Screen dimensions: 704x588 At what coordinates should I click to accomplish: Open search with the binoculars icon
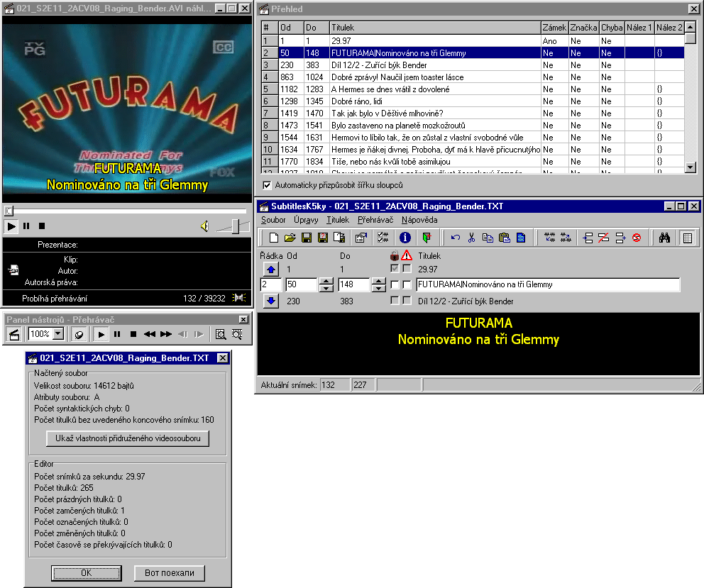[664, 238]
